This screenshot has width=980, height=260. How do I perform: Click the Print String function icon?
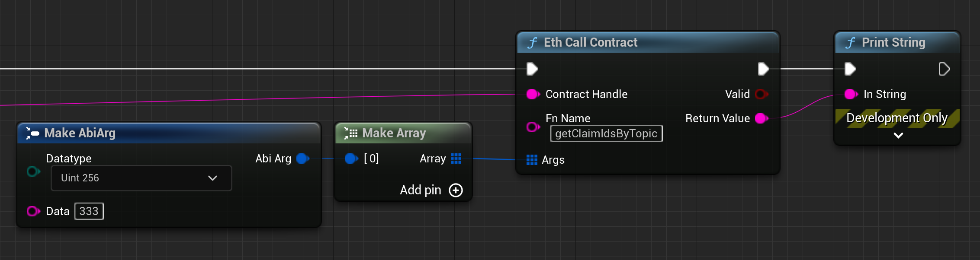(x=851, y=42)
